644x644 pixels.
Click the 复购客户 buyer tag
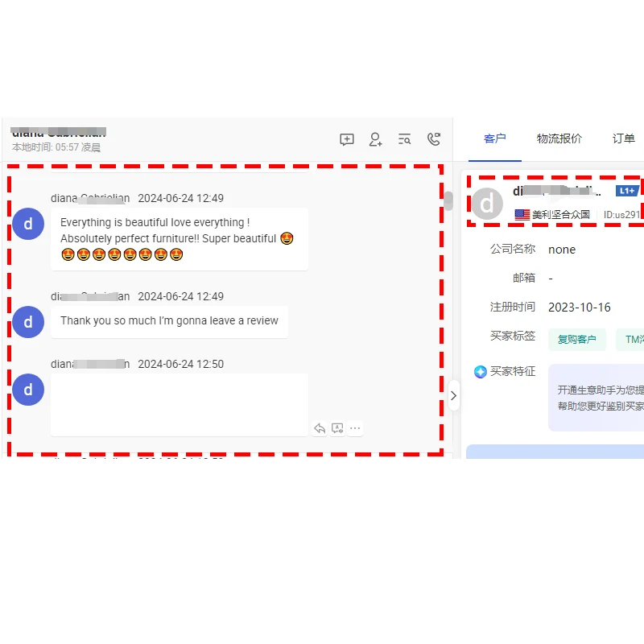(x=576, y=340)
